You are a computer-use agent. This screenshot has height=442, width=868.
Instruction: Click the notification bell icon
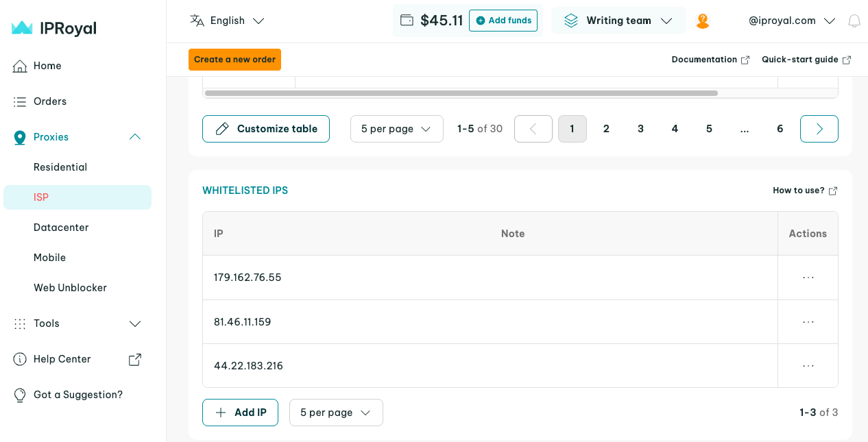tap(854, 21)
